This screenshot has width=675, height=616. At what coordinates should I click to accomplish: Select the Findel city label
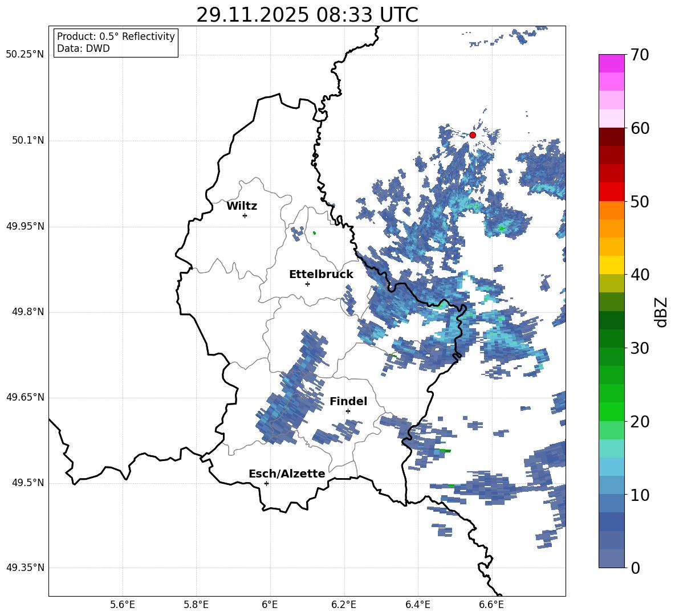(348, 401)
